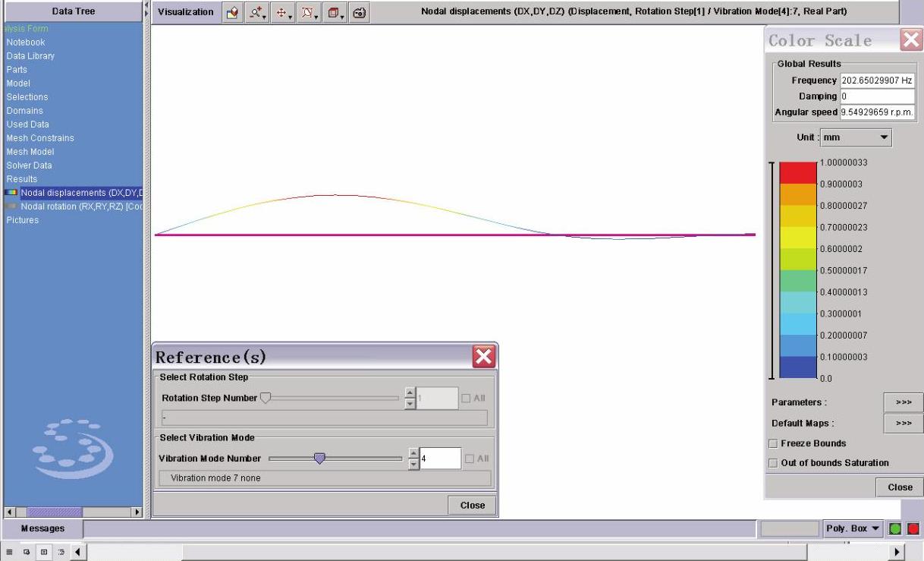Expand the Parameters >>> button

tap(903, 402)
